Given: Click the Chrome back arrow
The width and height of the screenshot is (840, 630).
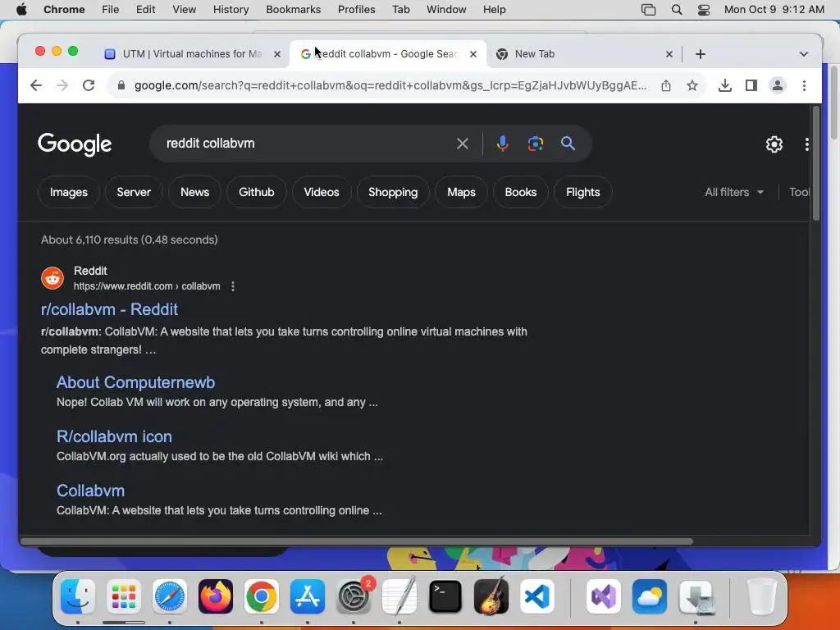Looking at the screenshot, I should point(36,85).
